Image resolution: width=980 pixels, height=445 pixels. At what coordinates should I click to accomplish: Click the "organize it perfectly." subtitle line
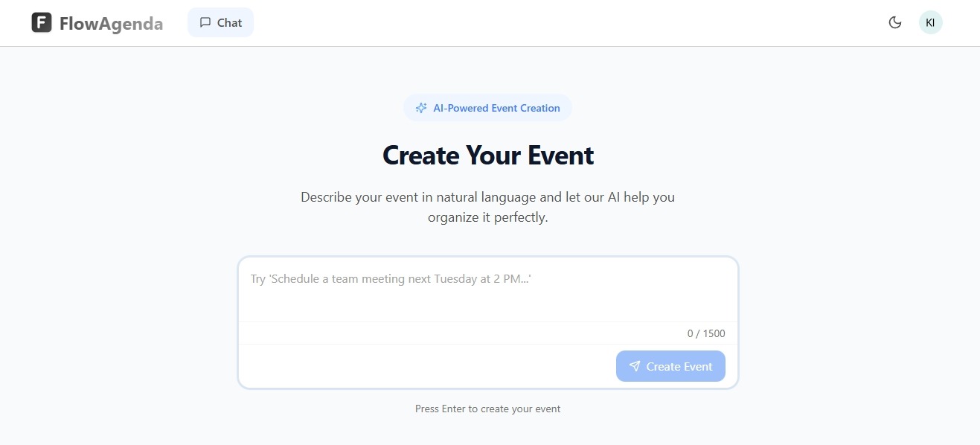tap(487, 218)
